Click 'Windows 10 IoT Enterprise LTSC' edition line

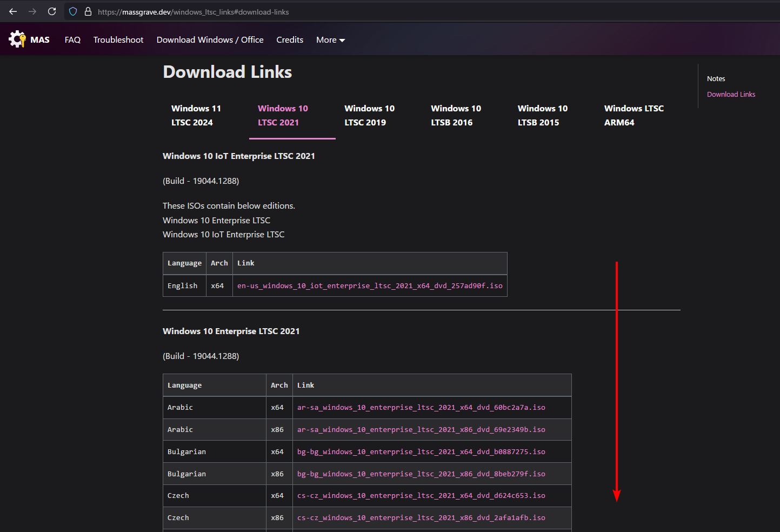pyautogui.click(x=223, y=235)
